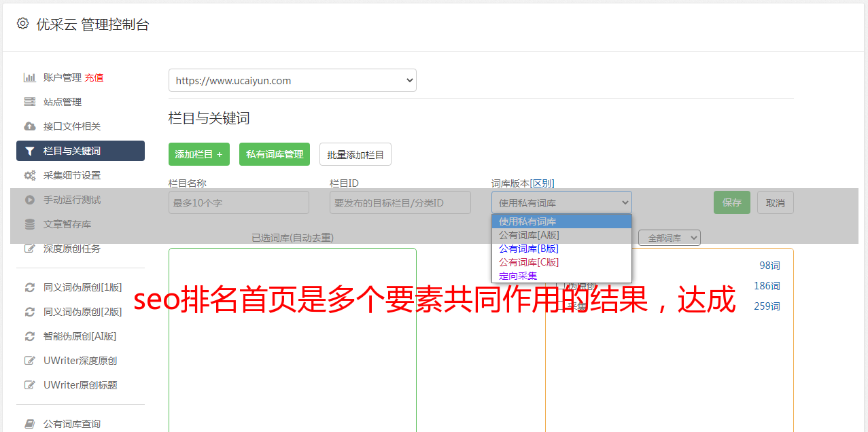The width and height of the screenshot is (868, 432).
Task: Click the 取消 button
Action: [776, 202]
